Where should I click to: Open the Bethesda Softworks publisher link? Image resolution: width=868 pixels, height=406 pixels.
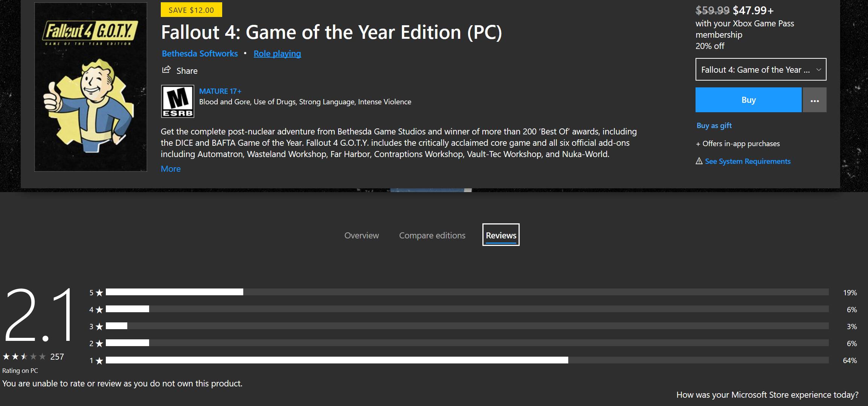tap(200, 53)
